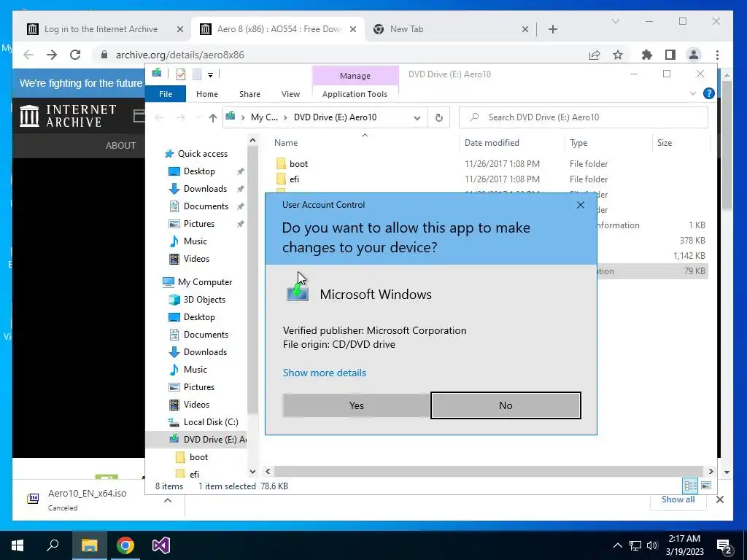Screen dimensions: 747x560
Task: Open the View ribbon tab
Action: (290, 94)
